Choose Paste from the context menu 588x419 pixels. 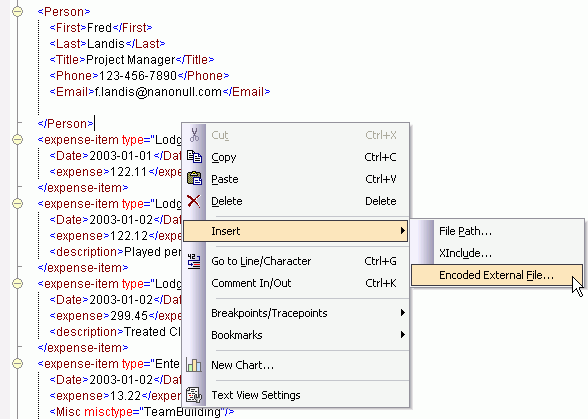[x=296, y=179]
